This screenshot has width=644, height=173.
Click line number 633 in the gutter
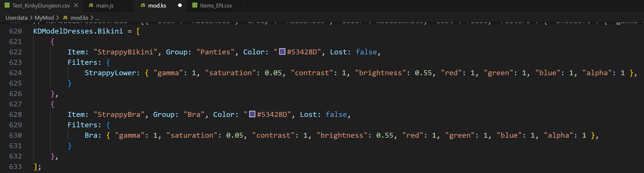click(16, 167)
